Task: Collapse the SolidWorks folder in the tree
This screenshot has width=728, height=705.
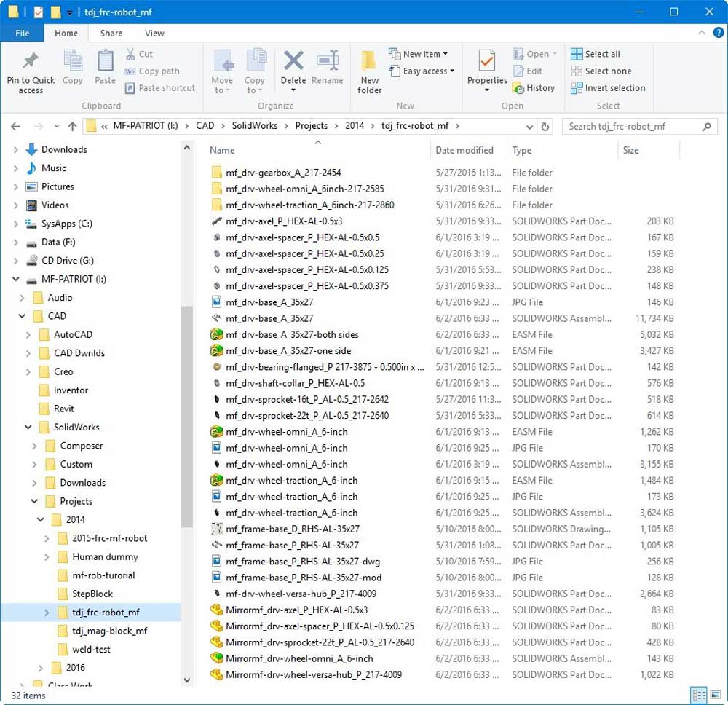Action: 28,428
